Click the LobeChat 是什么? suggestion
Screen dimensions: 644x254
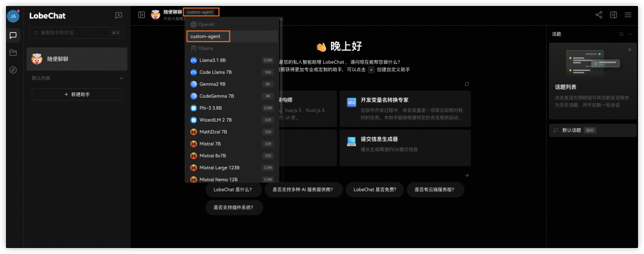233,190
